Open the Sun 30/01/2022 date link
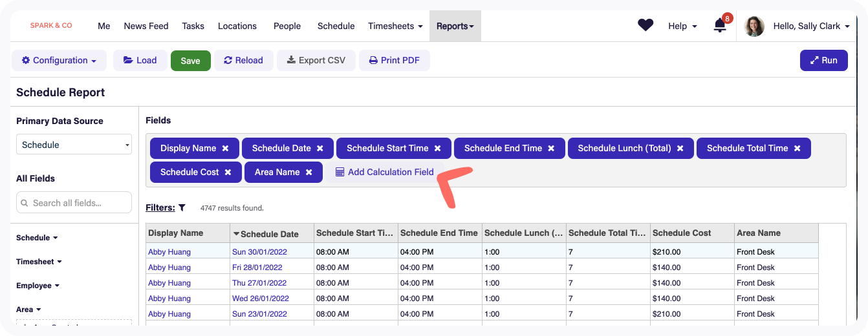The width and height of the screenshot is (868, 336). point(259,252)
